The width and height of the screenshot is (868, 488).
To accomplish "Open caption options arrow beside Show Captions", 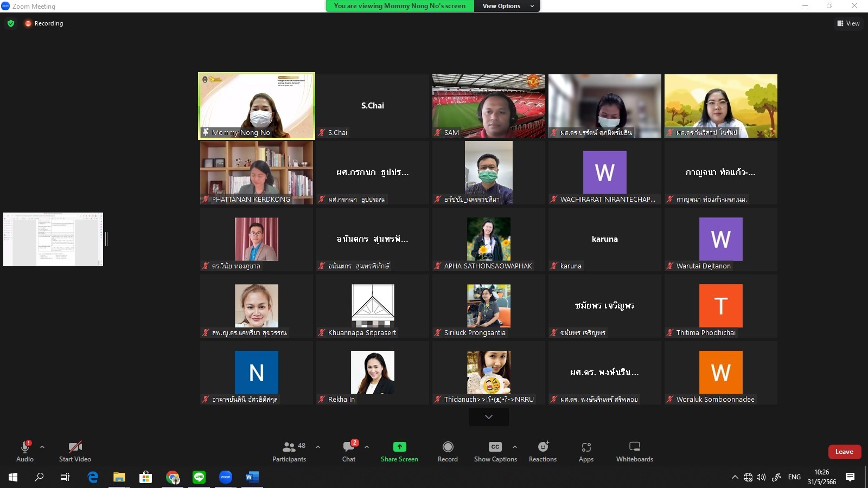I will [x=515, y=447].
